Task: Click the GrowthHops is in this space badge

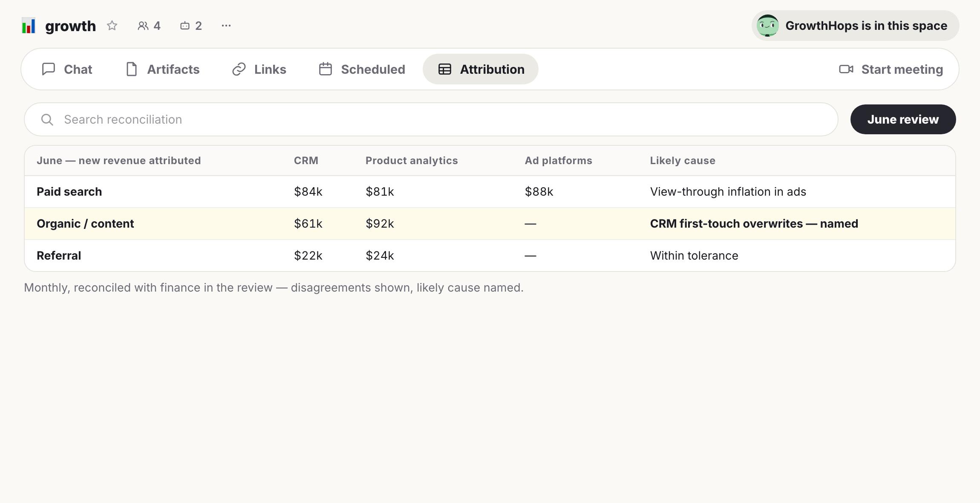Action: click(855, 26)
